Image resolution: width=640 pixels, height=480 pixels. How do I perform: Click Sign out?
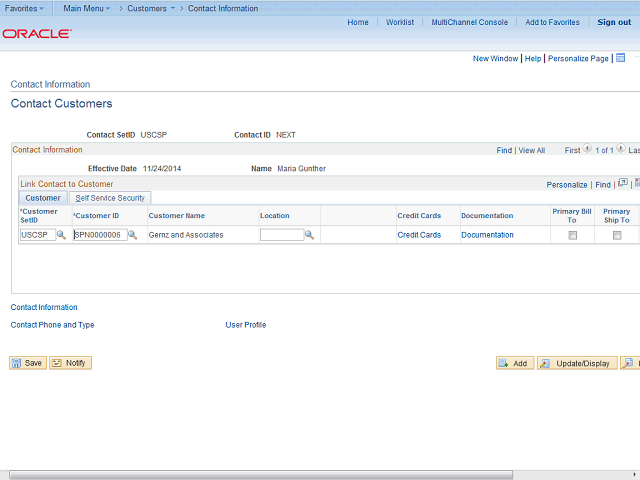click(x=614, y=22)
